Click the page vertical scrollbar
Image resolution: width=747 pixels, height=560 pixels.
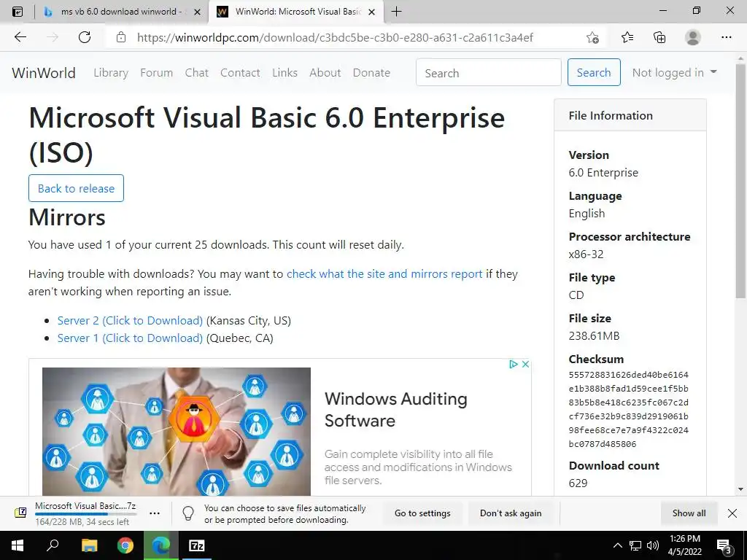click(x=740, y=181)
